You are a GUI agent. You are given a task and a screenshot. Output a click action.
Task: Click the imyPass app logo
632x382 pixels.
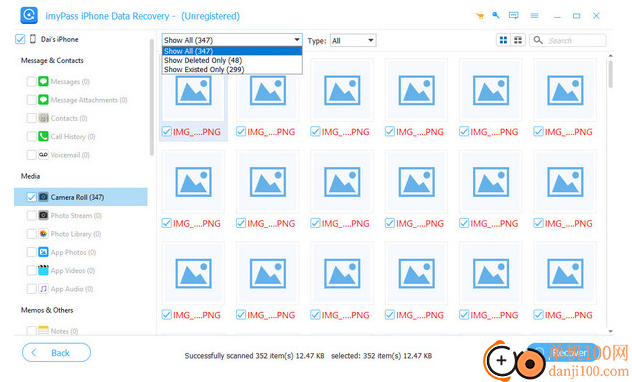29,16
